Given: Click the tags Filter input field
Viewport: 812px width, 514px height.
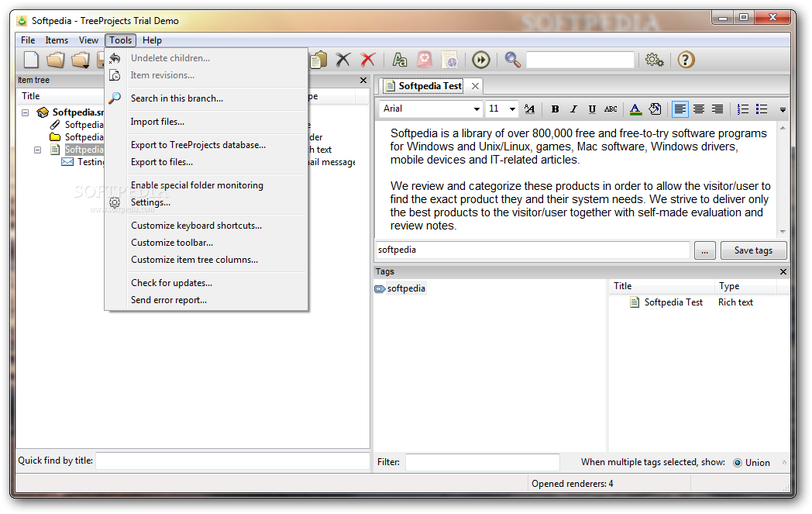Looking at the screenshot, I should point(482,462).
